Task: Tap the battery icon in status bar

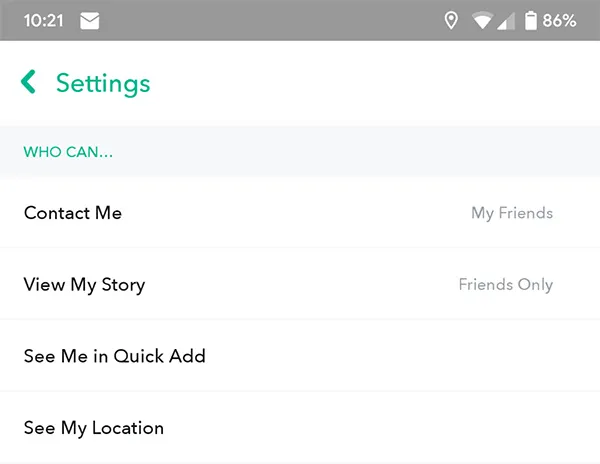Action: tap(530, 21)
